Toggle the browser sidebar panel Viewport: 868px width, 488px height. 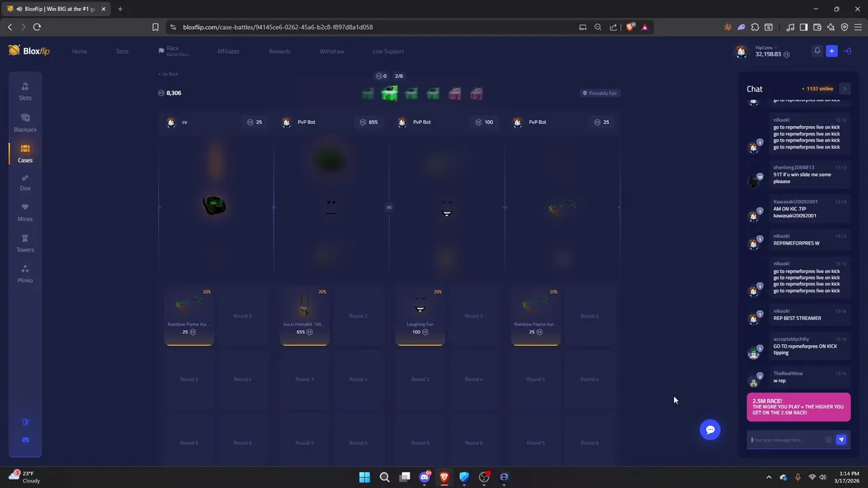tap(804, 27)
